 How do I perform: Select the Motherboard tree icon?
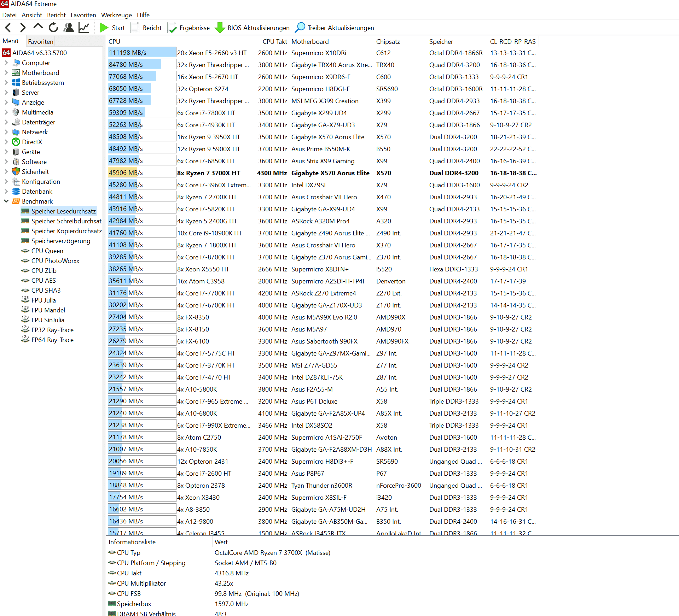point(16,73)
